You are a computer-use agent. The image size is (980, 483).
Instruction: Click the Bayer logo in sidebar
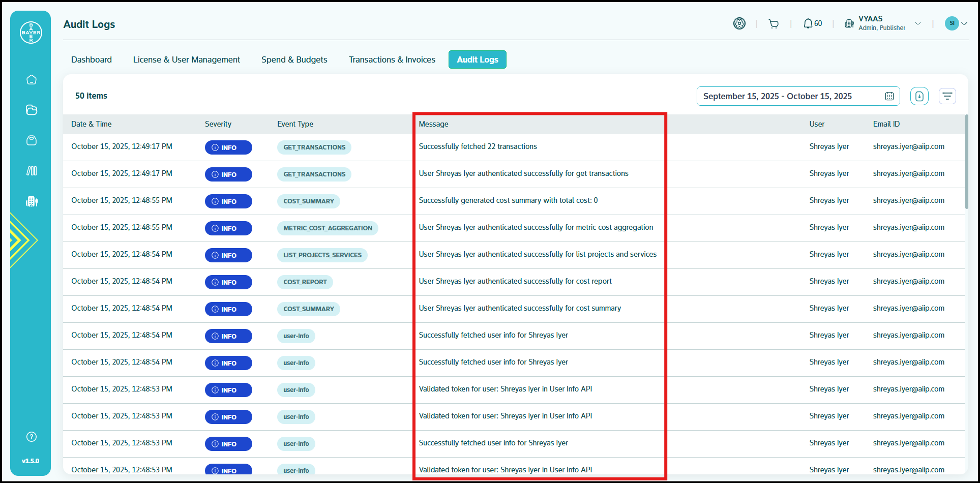31,33
